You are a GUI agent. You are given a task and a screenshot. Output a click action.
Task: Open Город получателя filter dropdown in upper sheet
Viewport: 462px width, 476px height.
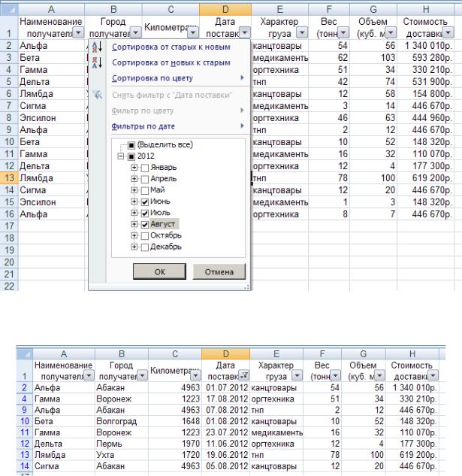136,32
